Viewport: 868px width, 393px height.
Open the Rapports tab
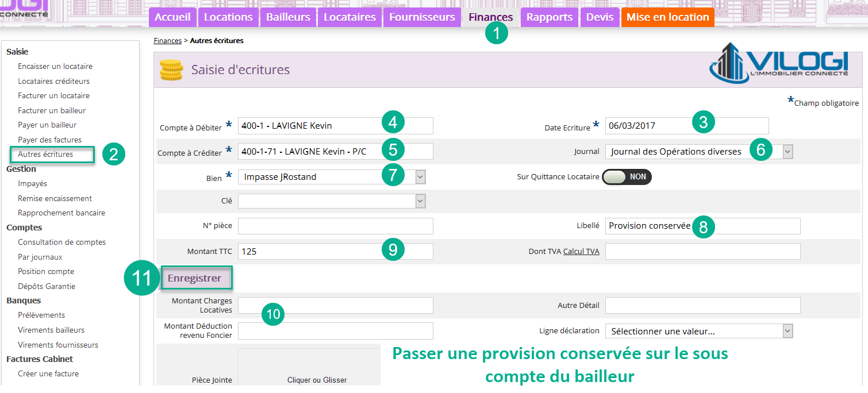[550, 17]
